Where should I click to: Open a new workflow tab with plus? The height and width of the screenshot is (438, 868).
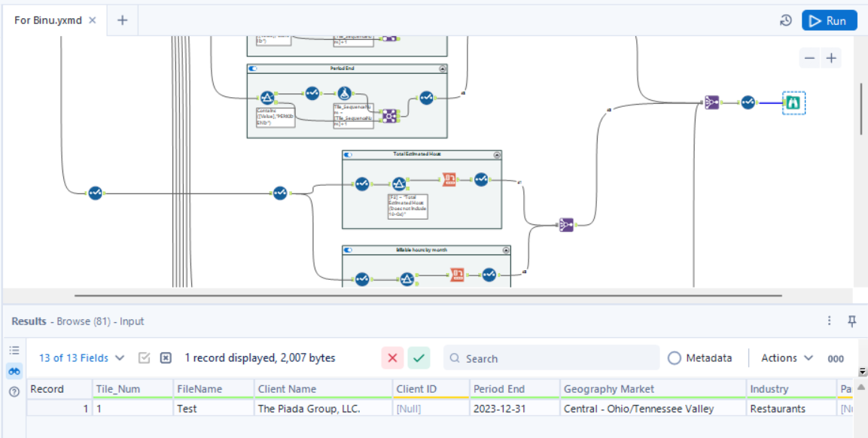pos(123,20)
